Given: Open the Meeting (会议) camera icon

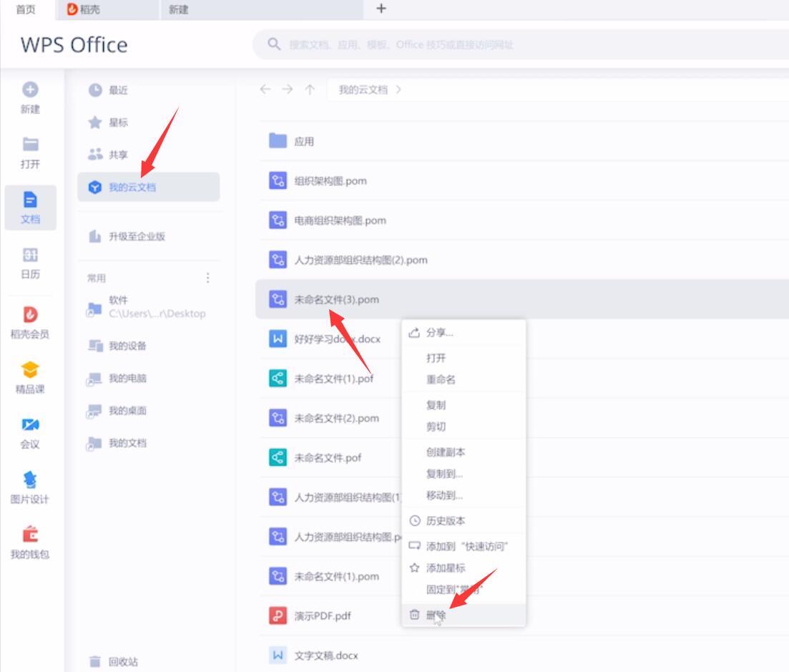Looking at the screenshot, I should [x=30, y=425].
